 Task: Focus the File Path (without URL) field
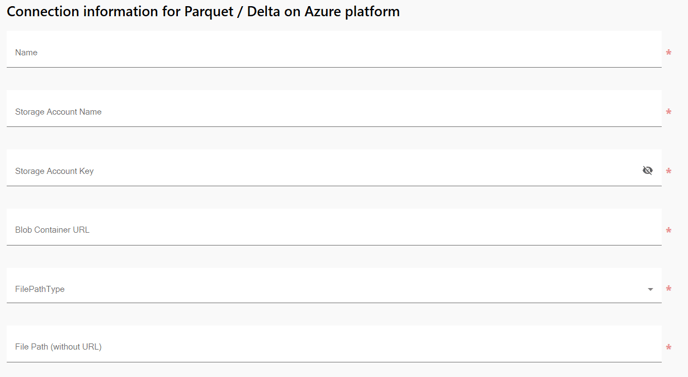click(334, 344)
